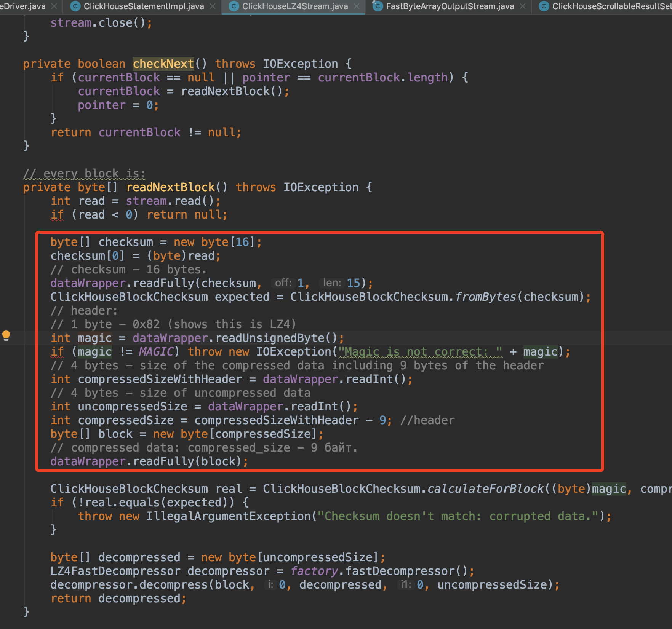The width and height of the screenshot is (672, 629).
Task: Switch to the ClickHouseScrollableResultSet tab
Action: click(610, 6)
